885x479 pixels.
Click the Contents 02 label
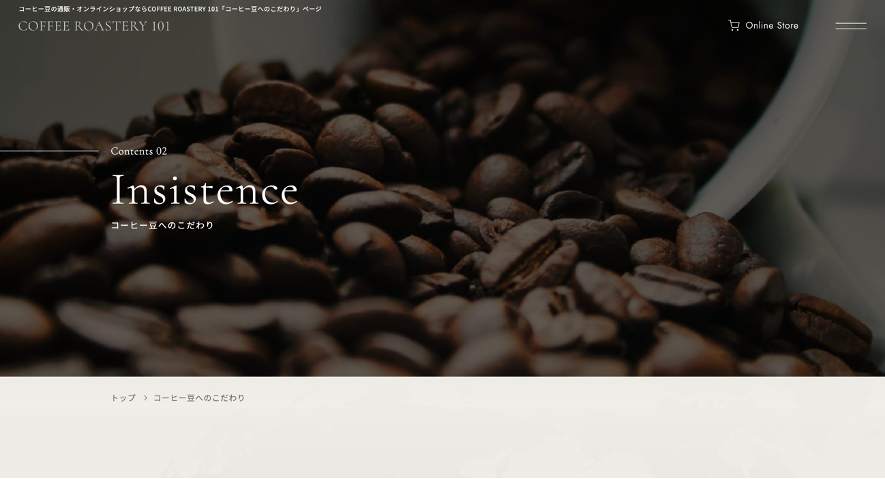click(x=139, y=151)
